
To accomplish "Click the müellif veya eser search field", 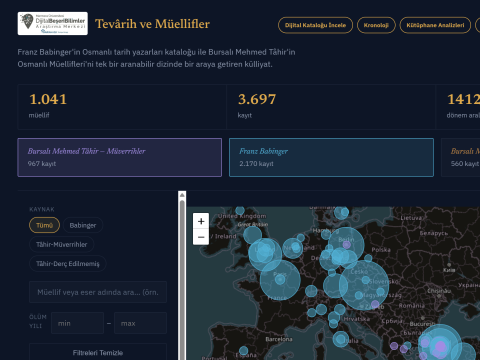I will coord(98,292).
